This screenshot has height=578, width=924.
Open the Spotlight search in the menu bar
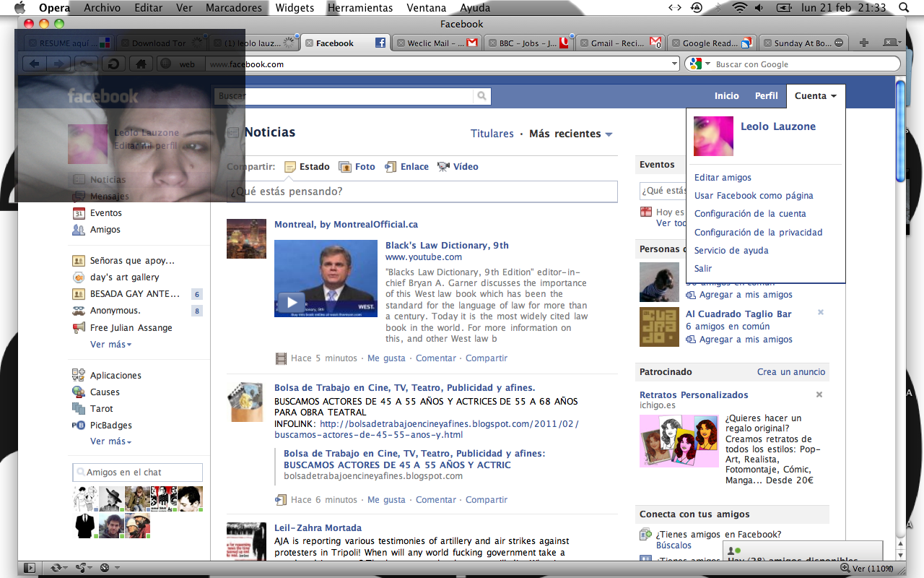click(x=903, y=8)
